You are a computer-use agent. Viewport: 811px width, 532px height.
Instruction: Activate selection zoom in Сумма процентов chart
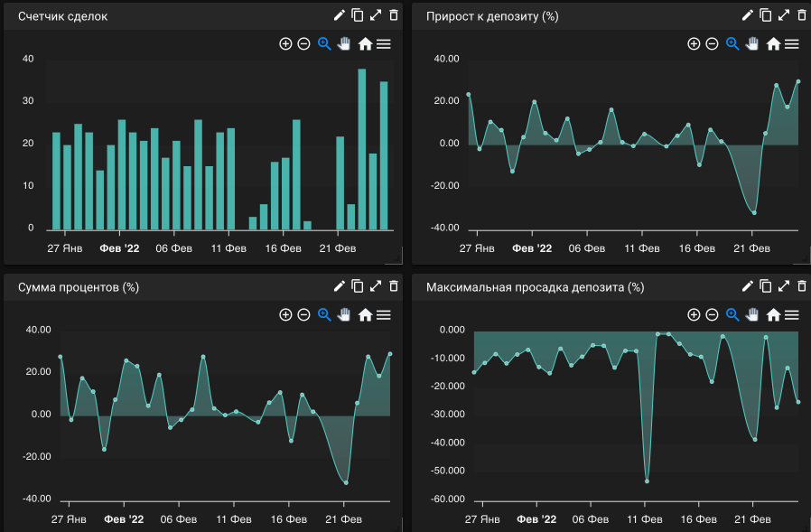point(324,314)
